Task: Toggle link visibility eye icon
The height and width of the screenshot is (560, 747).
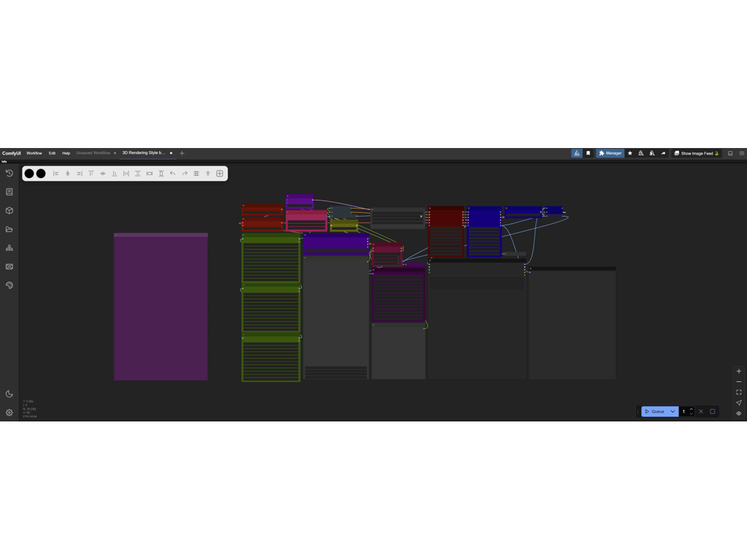Action: tap(739, 413)
